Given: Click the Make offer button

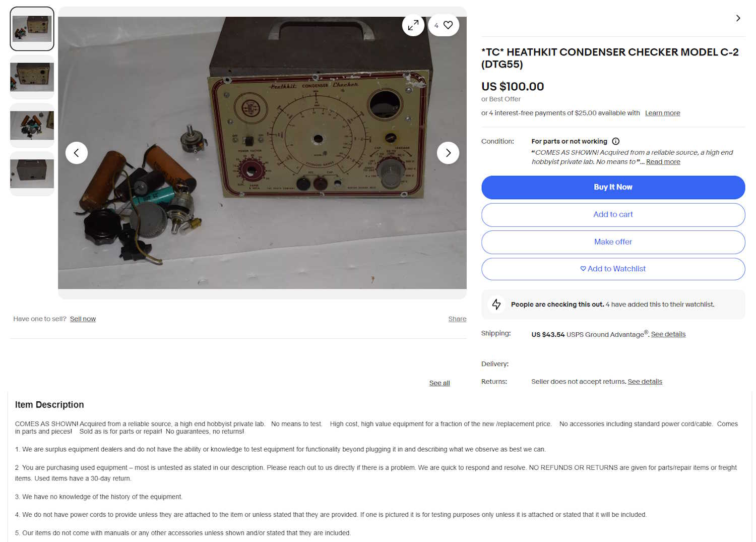Looking at the screenshot, I should click(613, 242).
